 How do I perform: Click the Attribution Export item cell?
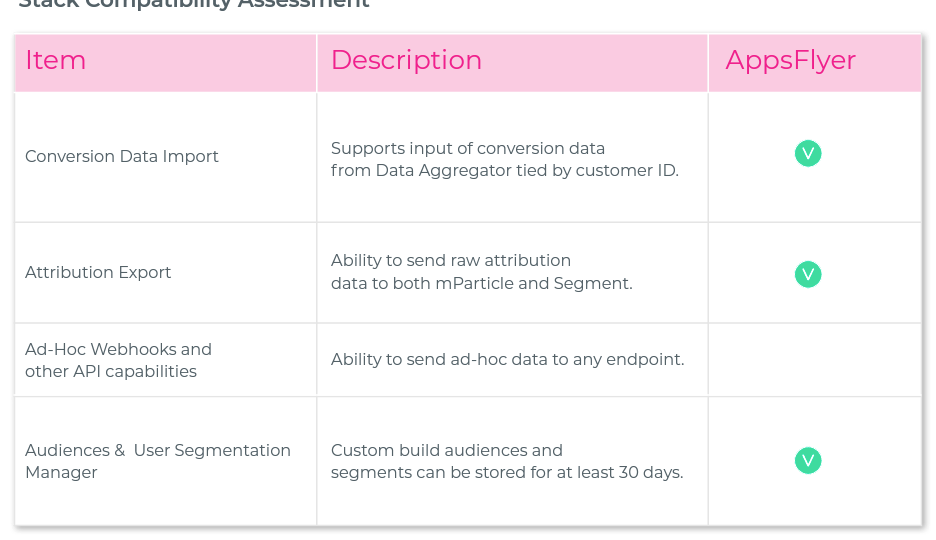pyautogui.click(x=165, y=273)
